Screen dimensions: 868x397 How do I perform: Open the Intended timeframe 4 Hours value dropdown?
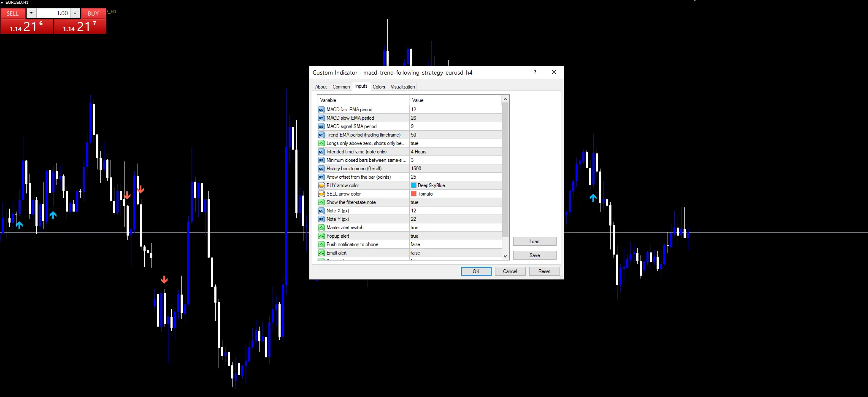pyautogui.click(x=456, y=152)
